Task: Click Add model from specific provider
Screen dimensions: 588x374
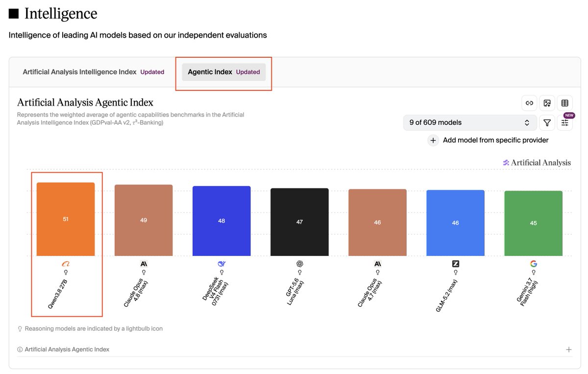Action: coord(495,140)
